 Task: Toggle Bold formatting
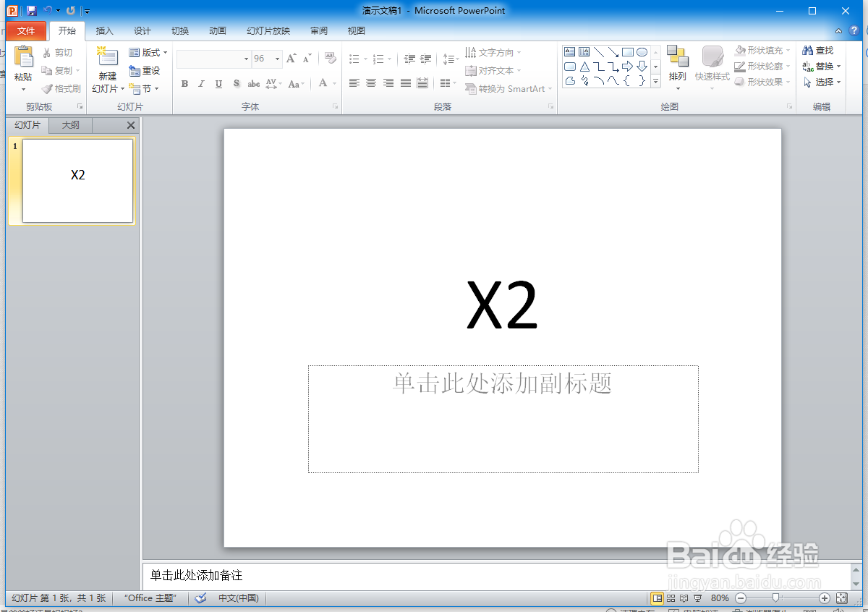pyautogui.click(x=184, y=84)
